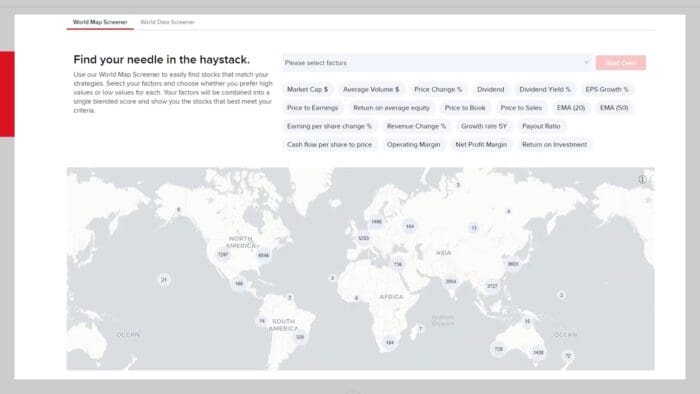Open the 736 cluster in the Middle East

397,264
